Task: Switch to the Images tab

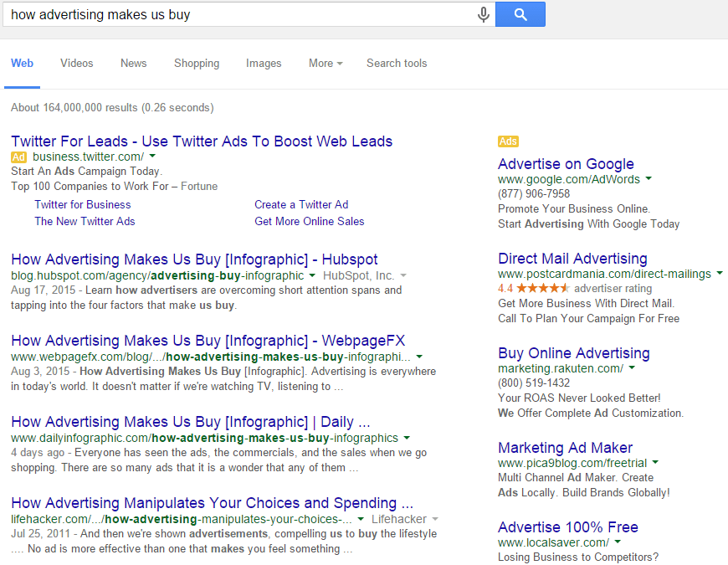Action: tap(264, 63)
